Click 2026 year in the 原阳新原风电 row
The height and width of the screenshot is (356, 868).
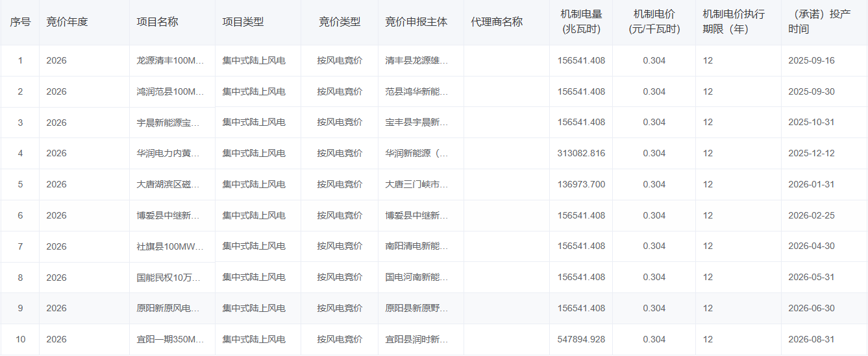56,309
